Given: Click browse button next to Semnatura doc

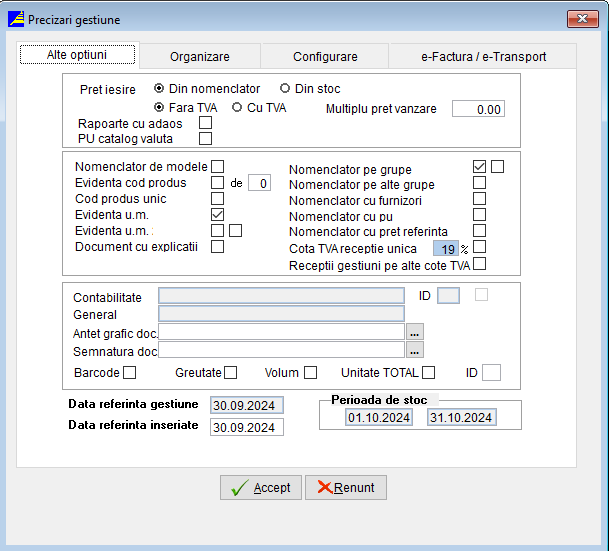Looking at the screenshot, I should tap(415, 350).
